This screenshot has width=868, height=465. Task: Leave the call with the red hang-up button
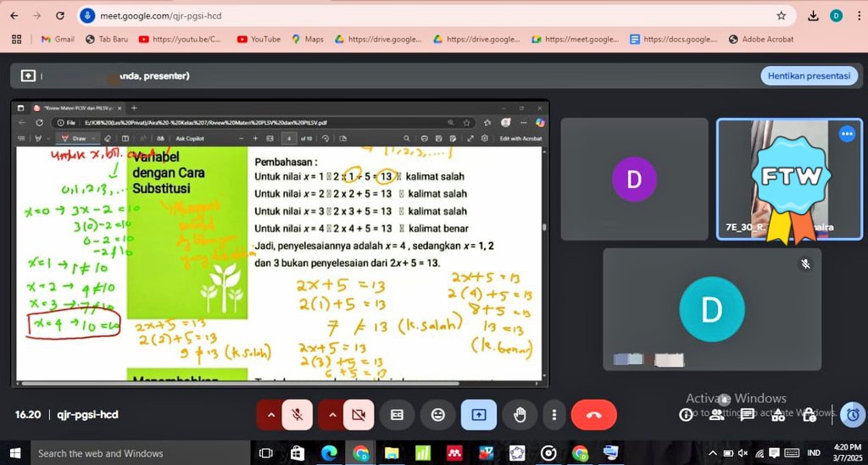tap(594, 415)
